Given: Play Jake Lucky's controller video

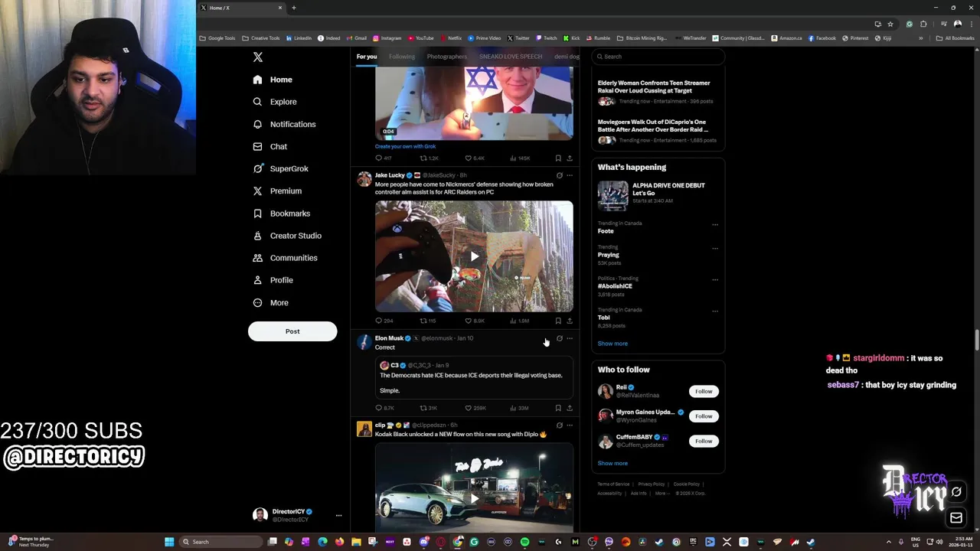Looking at the screenshot, I should tap(474, 256).
